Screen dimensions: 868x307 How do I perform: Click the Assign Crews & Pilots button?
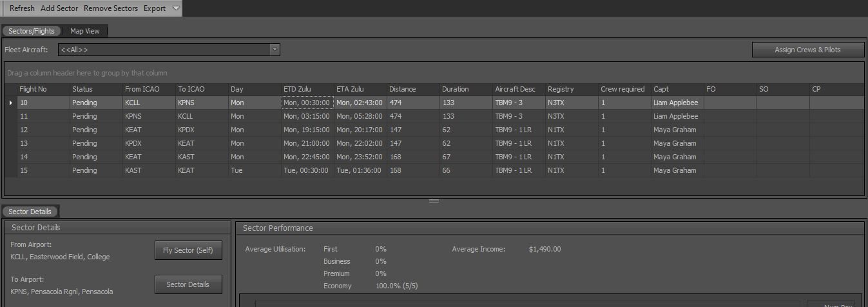[x=807, y=50]
